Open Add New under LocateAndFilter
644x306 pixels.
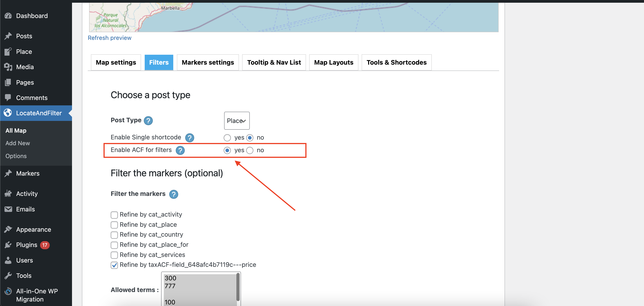coord(18,143)
